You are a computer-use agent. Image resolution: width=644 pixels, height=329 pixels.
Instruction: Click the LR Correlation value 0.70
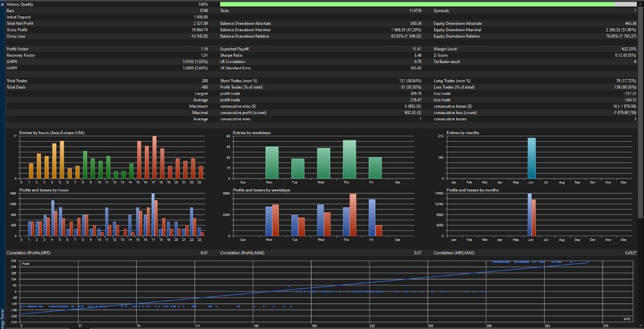coord(418,62)
